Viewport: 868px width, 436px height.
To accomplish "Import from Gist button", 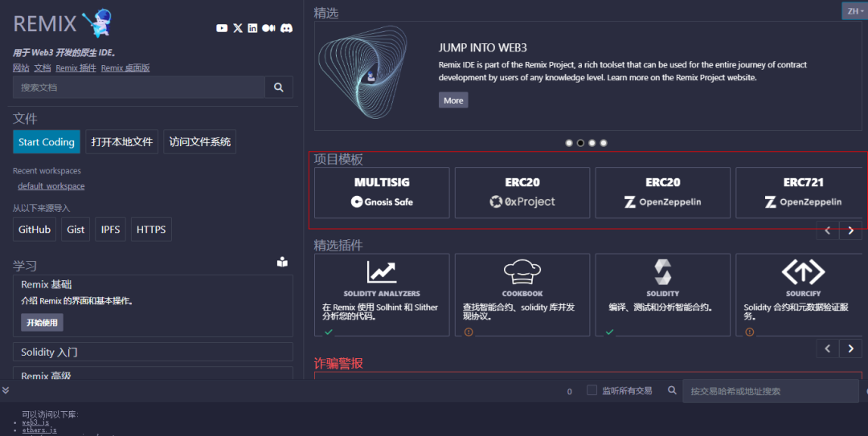I will [x=76, y=230].
